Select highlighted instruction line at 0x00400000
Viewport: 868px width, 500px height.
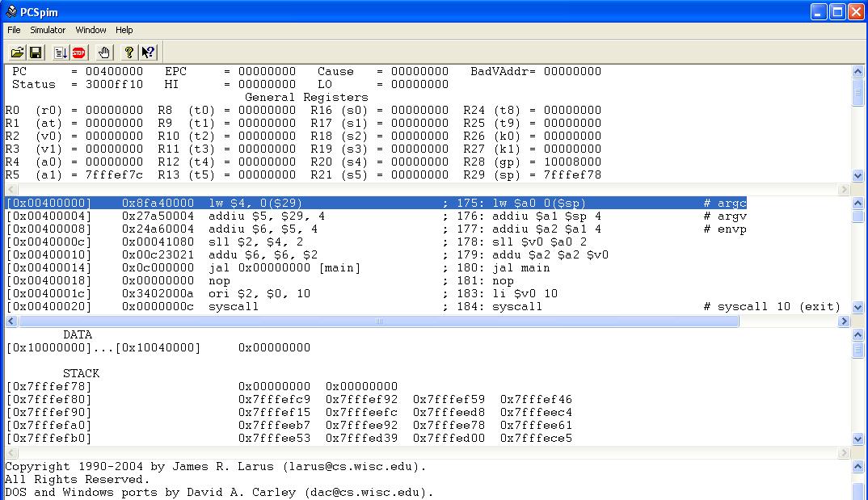coord(376,203)
